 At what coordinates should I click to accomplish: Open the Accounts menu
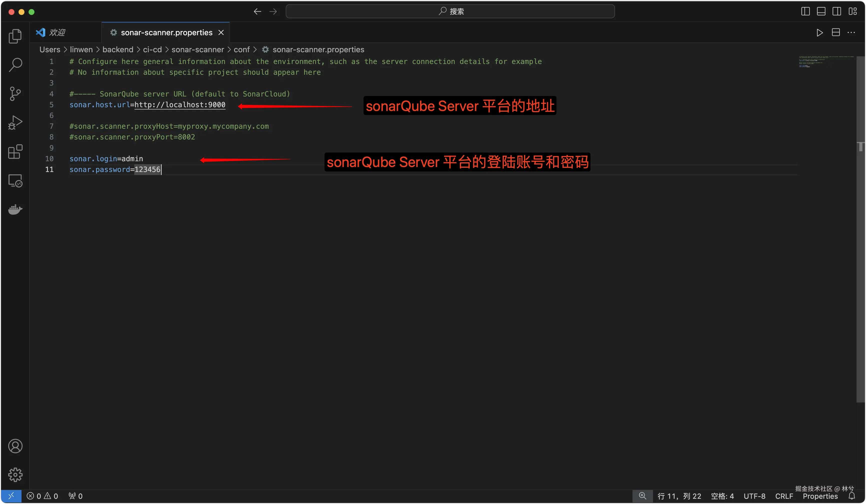tap(15, 446)
